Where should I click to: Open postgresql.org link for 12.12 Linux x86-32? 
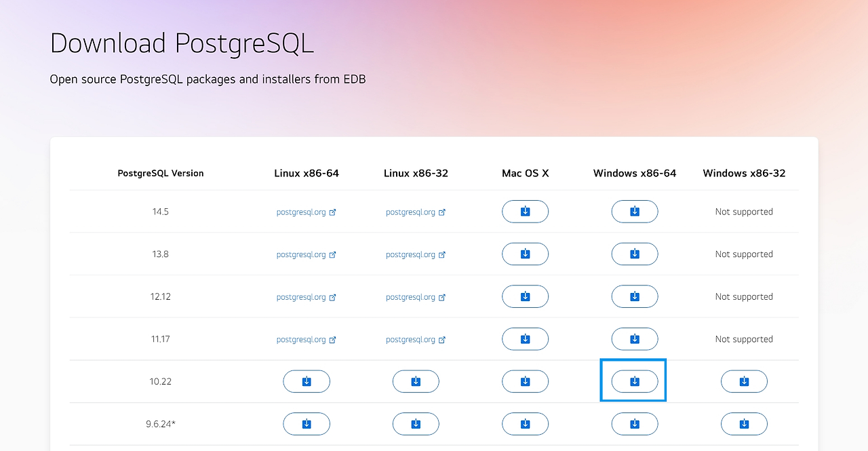(x=416, y=297)
